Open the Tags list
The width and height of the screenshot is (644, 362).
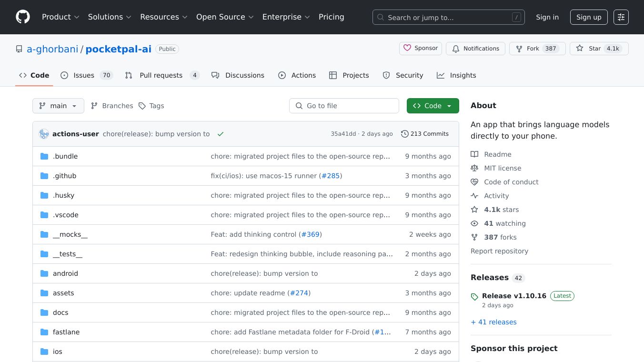pyautogui.click(x=151, y=106)
